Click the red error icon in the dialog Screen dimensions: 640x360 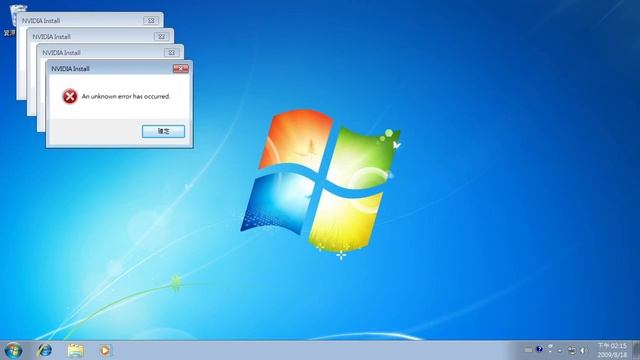[x=69, y=96]
